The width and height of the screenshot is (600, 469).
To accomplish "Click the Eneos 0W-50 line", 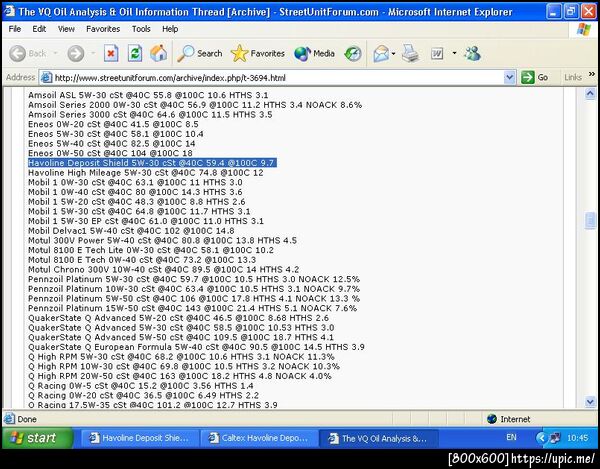I will click(110, 153).
